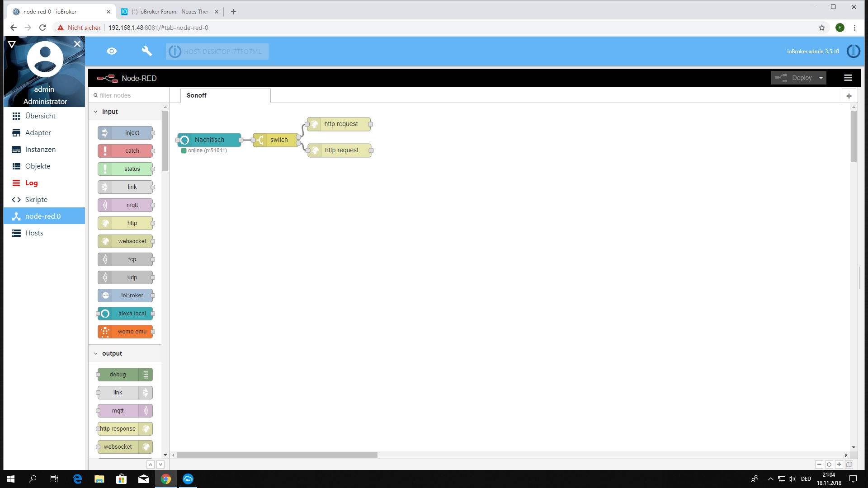The width and height of the screenshot is (868, 488).
Task: Click the wrench settings icon in blue header
Action: tap(146, 51)
